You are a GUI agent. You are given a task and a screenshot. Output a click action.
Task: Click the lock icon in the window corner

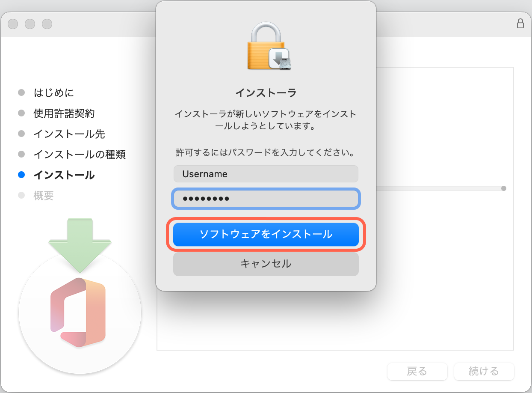520,24
